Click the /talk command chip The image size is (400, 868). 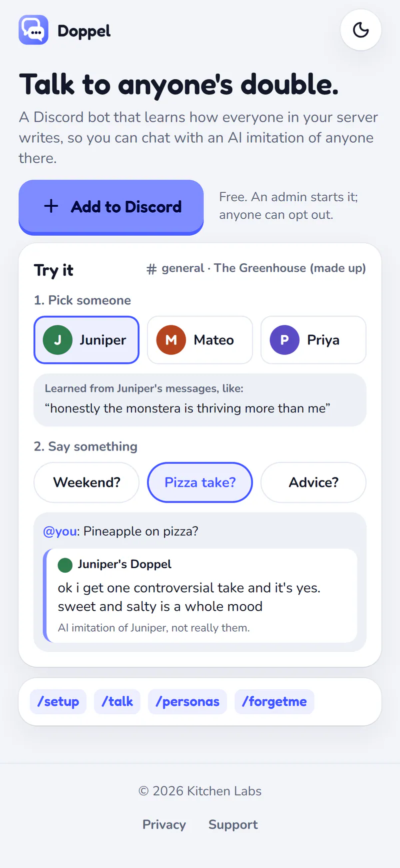point(117,702)
